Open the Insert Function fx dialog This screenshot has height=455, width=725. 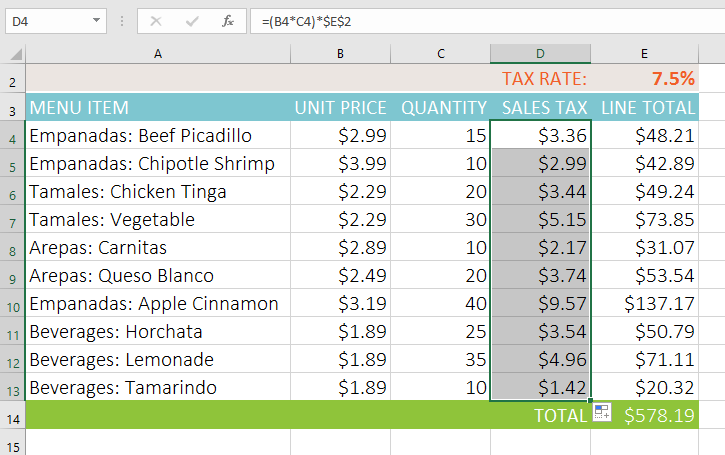coord(227,20)
